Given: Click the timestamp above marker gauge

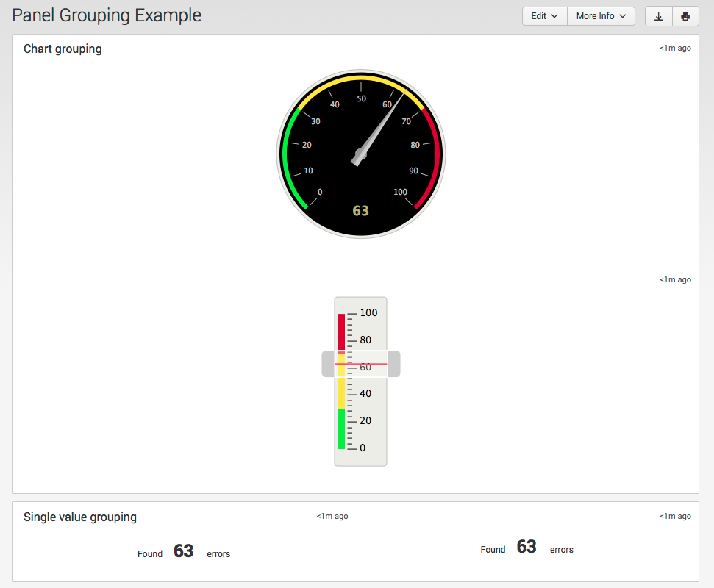Looking at the screenshot, I should [x=675, y=279].
